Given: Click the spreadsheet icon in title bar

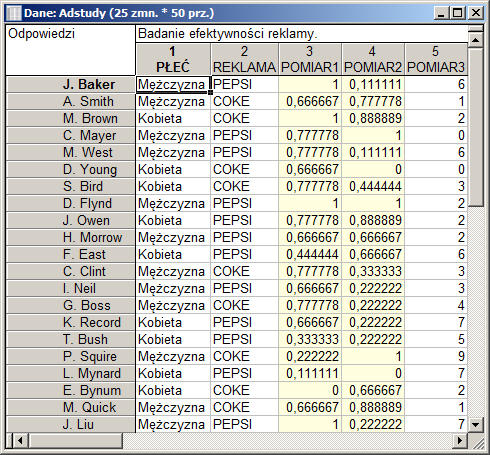Looking at the screenshot, I should (14, 13).
